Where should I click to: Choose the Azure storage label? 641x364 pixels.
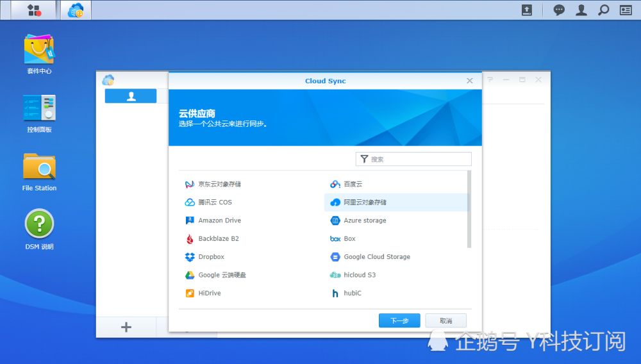point(365,220)
